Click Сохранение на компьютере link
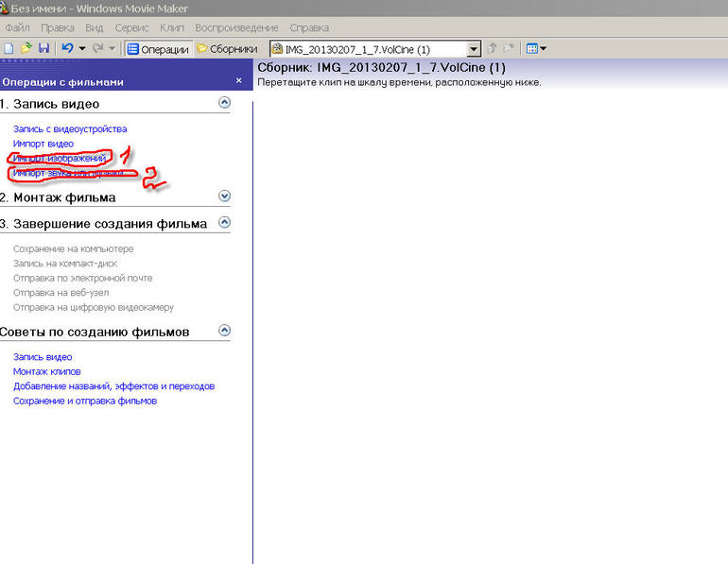This screenshot has width=728, height=564. click(x=74, y=249)
